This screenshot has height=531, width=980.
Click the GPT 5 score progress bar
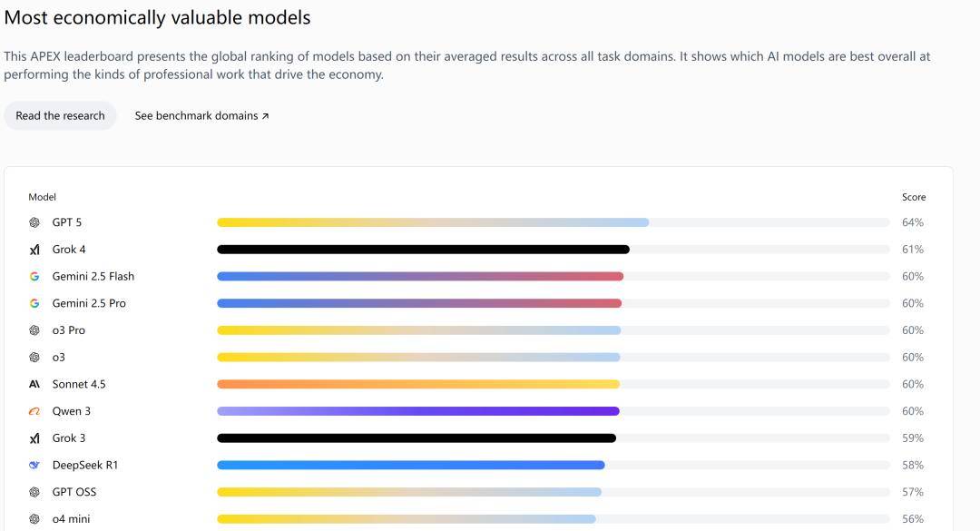(433, 222)
